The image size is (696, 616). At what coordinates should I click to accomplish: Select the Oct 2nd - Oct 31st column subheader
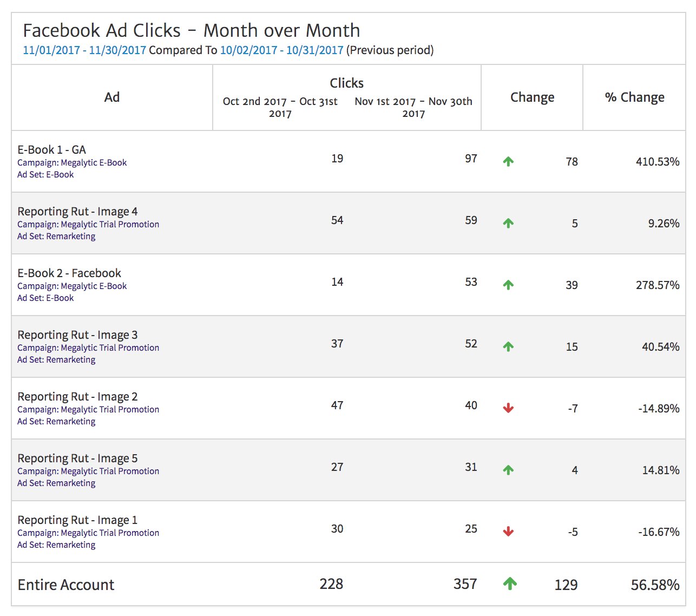(280, 107)
